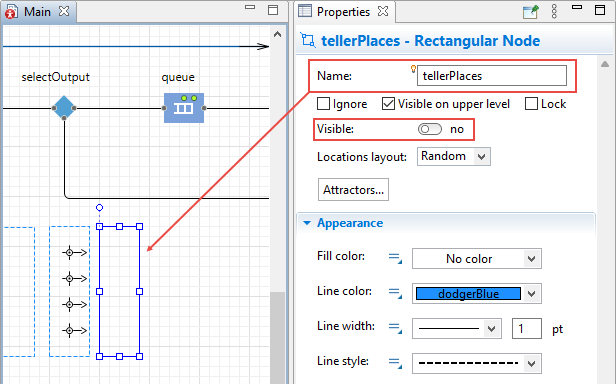Click the Line width static/dynamic switch icon
616x384 pixels.
(x=395, y=328)
